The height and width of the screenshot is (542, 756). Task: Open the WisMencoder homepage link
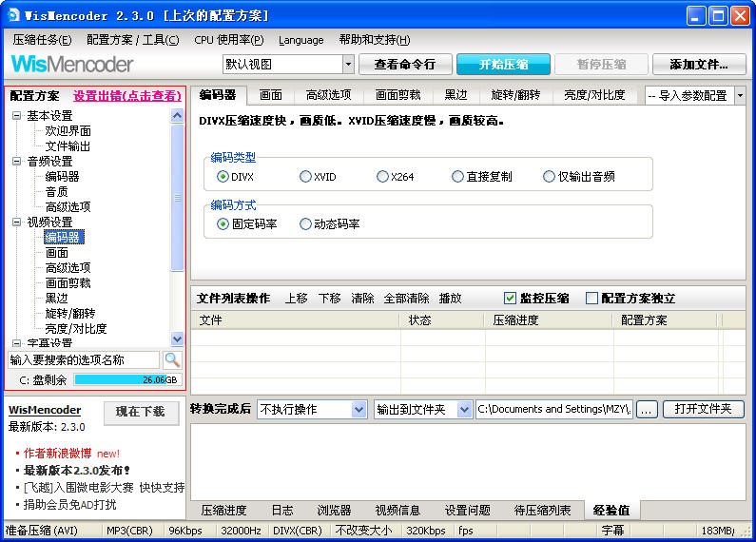45,410
